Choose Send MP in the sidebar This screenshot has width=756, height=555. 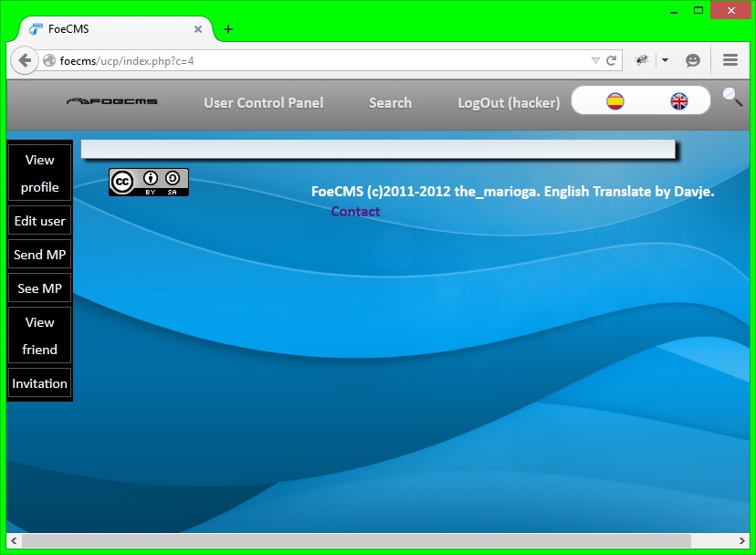click(x=39, y=255)
